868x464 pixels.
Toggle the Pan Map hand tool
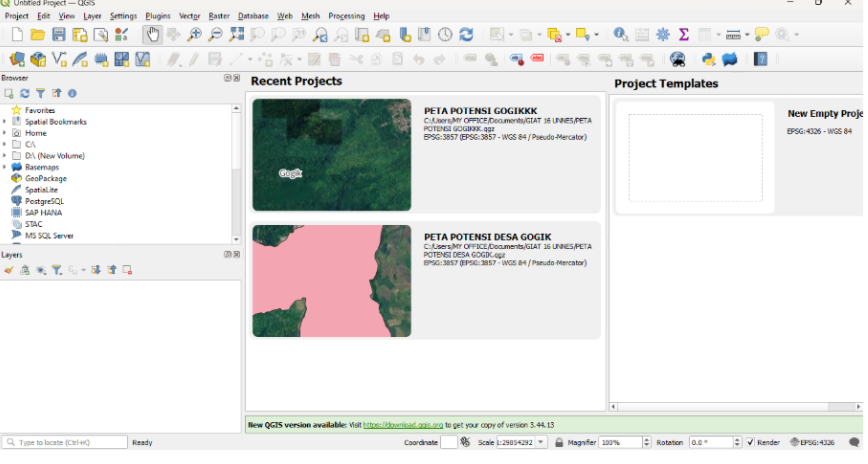click(x=152, y=34)
